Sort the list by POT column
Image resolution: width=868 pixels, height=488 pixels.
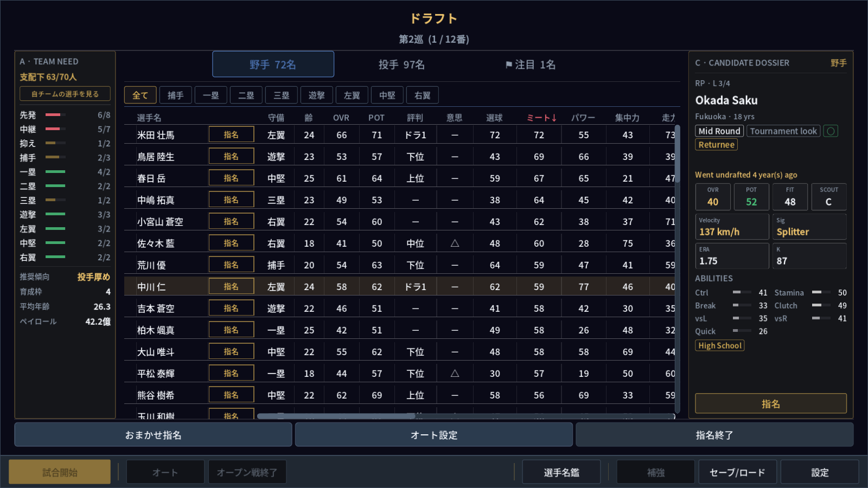376,118
